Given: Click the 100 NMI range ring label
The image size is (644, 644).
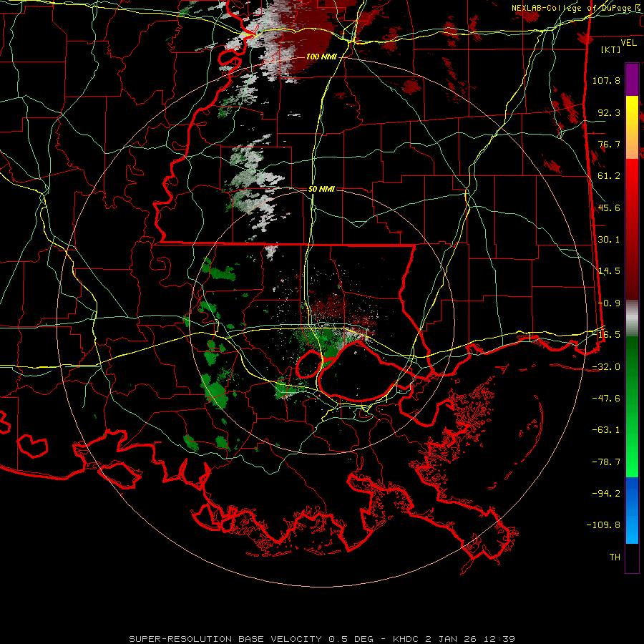Looking at the screenshot, I should pos(321,57).
